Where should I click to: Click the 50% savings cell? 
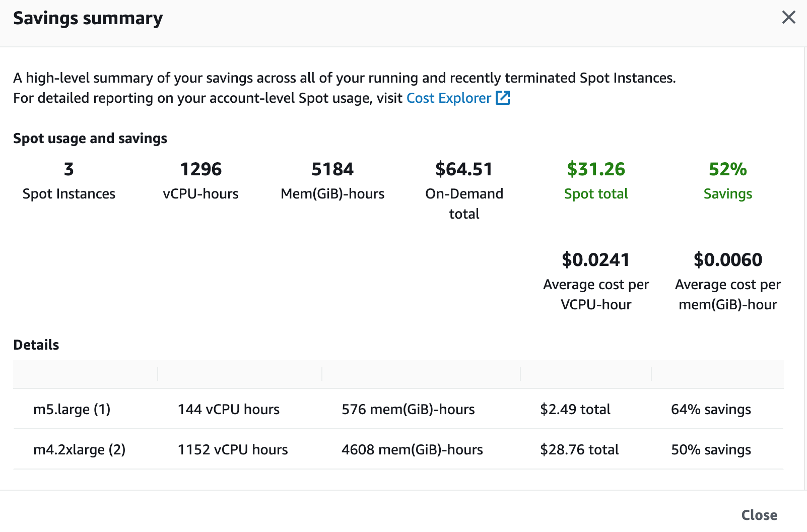pyautogui.click(x=711, y=449)
